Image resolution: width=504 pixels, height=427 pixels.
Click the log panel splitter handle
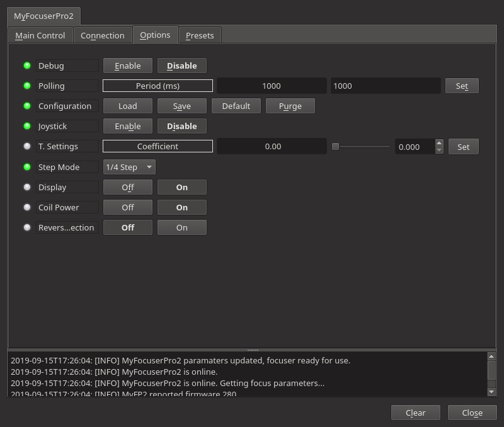pyautogui.click(x=253, y=350)
